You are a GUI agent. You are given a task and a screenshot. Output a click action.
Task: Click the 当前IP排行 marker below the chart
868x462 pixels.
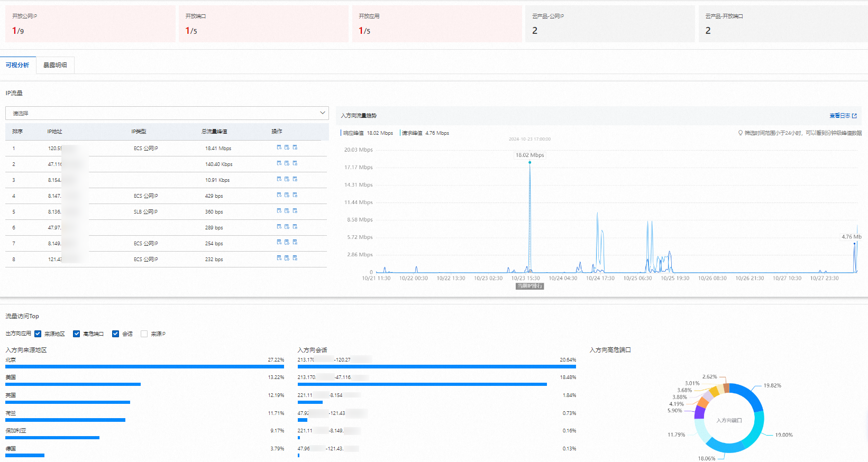tap(529, 286)
